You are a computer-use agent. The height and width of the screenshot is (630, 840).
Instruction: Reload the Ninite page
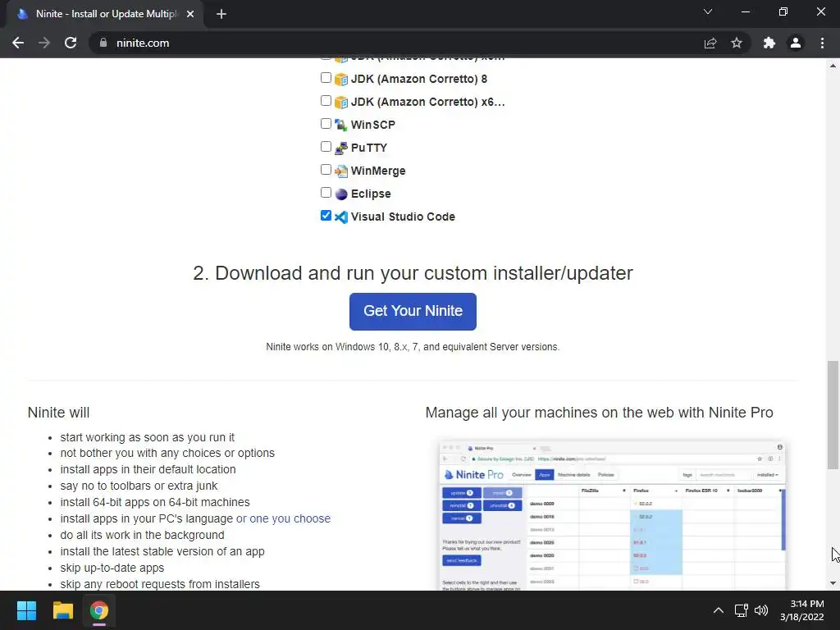[71, 43]
